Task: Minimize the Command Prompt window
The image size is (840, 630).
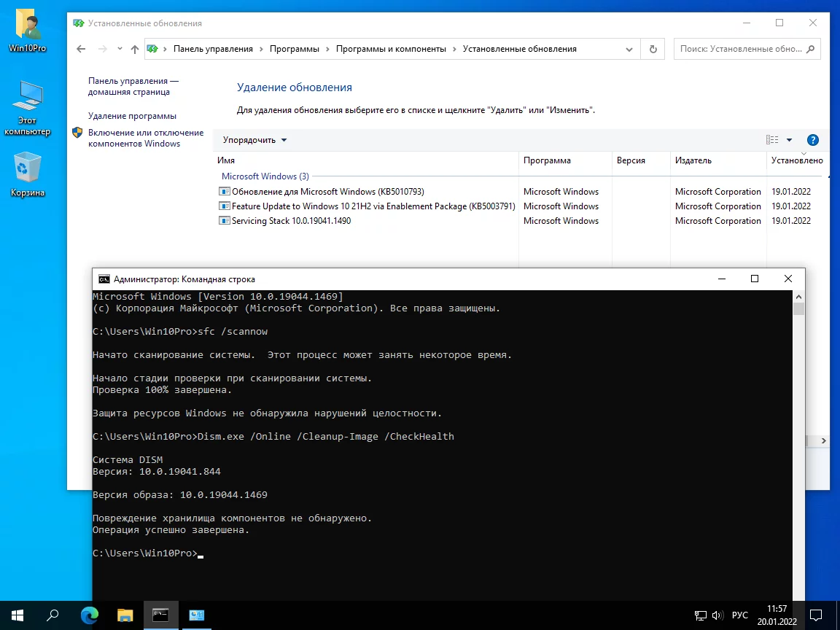Action: pyautogui.click(x=722, y=279)
